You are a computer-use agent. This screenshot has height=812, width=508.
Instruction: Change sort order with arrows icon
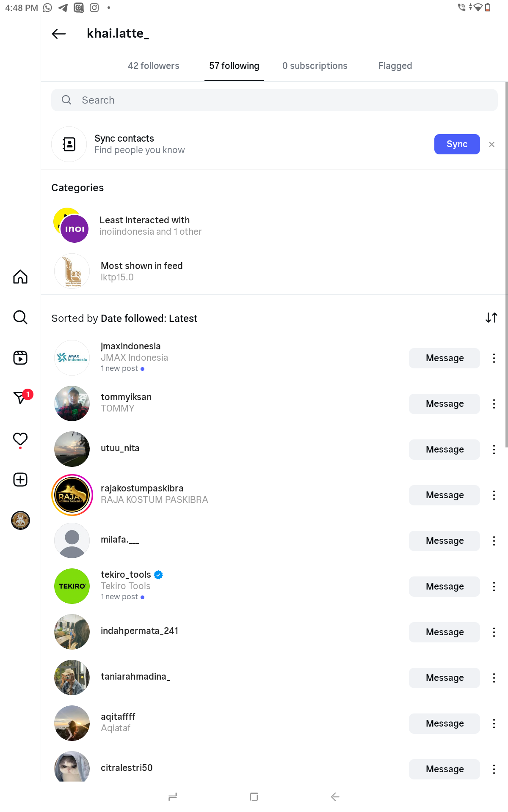coord(491,318)
